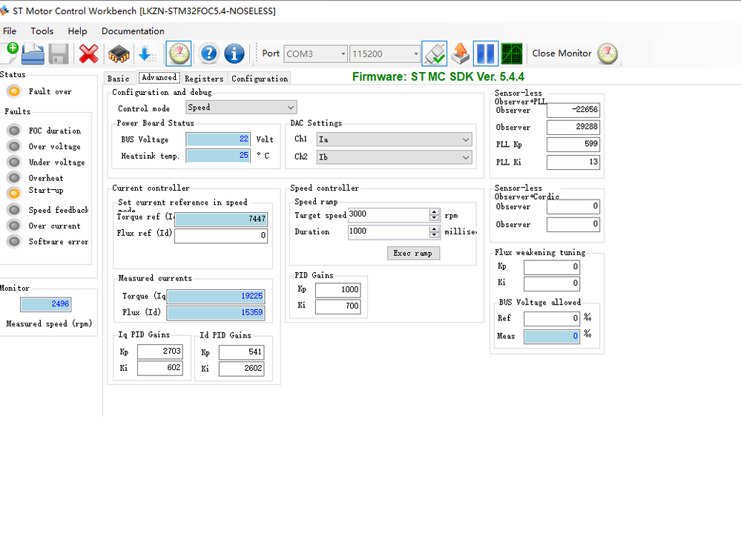This screenshot has width=741, height=560.
Task: Click the Iq PID Ki 602 field
Action: click(159, 368)
